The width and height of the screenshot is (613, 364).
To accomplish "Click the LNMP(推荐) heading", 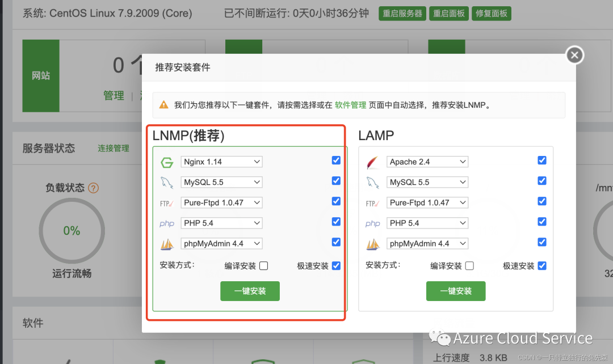I will (188, 136).
